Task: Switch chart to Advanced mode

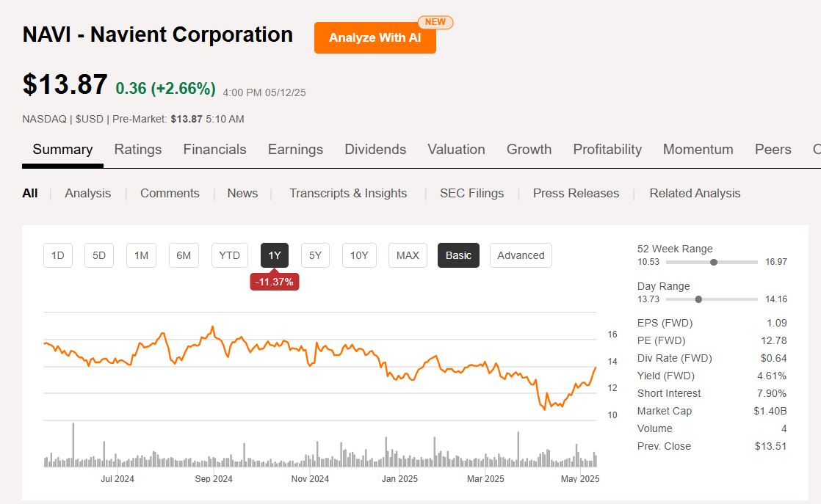Action: pyautogui.click(x=521, y=255)
